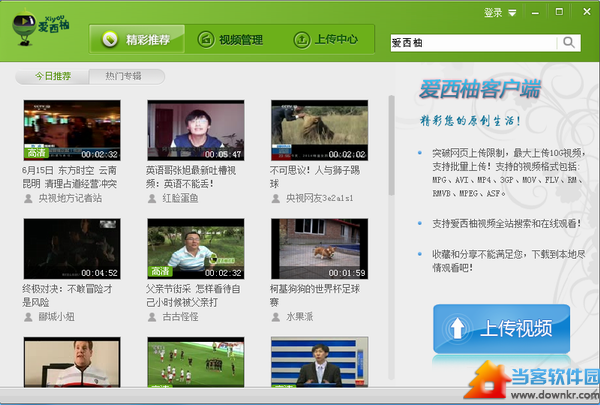Open title 英语哥张旭最新吐槽视频
Image resolution: width=600 pixels, height=405 pixels.
tap(191, 177)
